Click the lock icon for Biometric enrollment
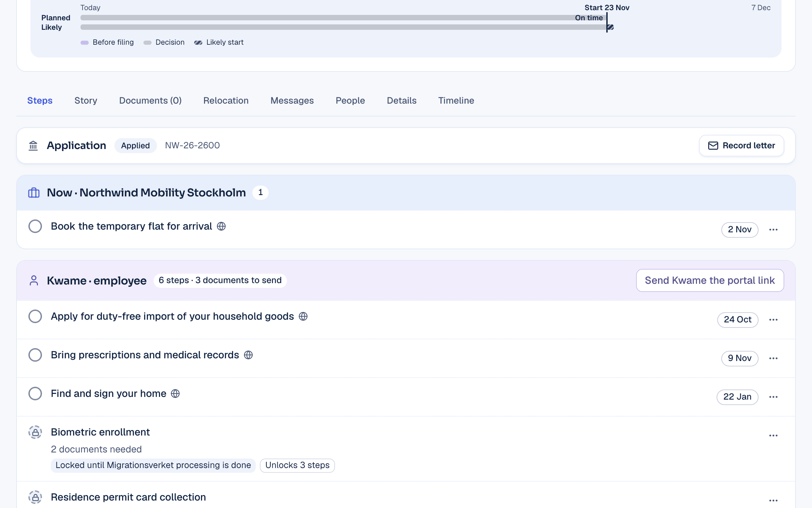Image resolution: width=812 pixels, height=508 pixels. point(35,432)
